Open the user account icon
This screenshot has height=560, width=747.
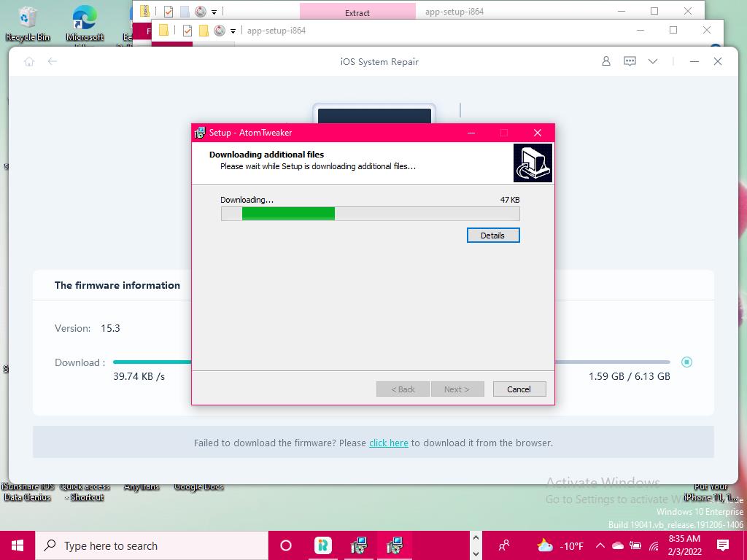(x=605, y=62)
